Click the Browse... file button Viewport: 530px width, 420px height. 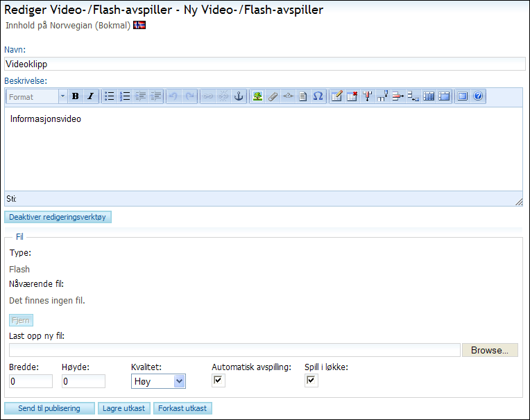pos(490,350)
